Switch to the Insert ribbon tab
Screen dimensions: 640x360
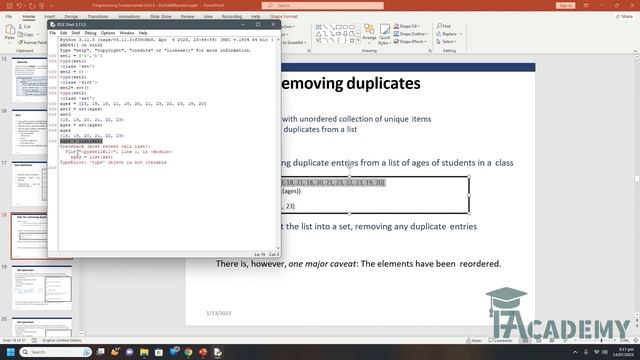coord(49,16)
